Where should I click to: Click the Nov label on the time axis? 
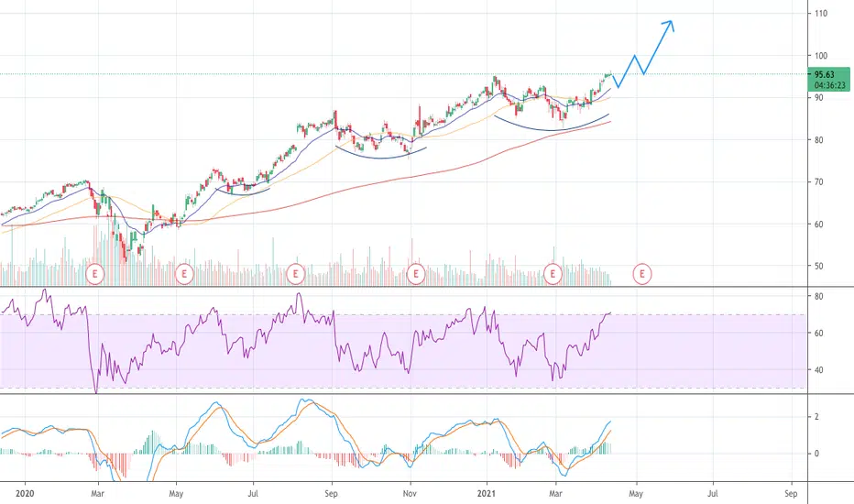coord(411,494)
